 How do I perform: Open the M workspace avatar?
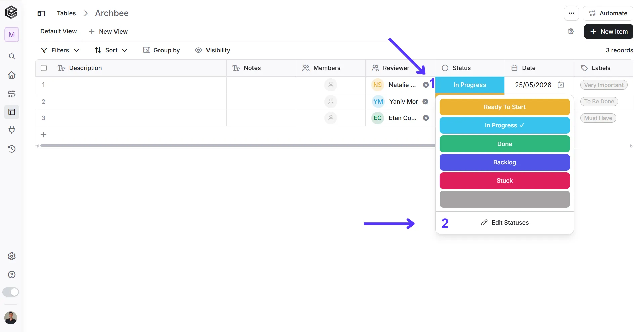[x=12, y=35]
